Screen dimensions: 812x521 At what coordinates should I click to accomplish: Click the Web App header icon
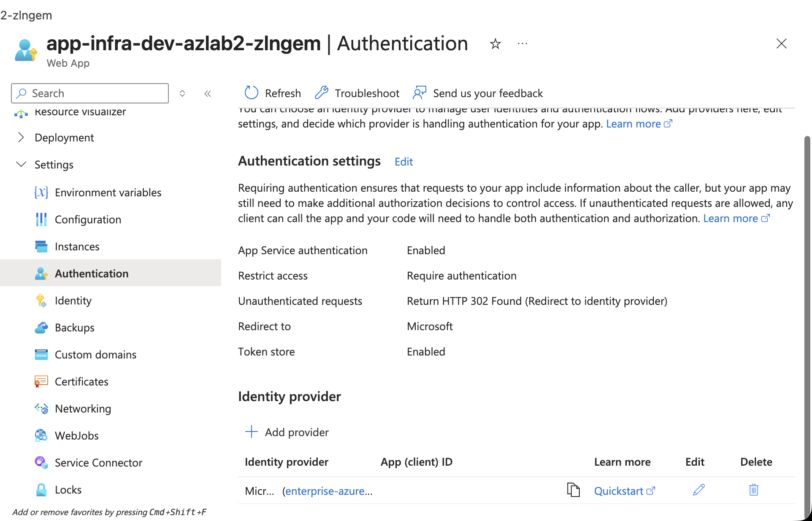pos(26,50)
